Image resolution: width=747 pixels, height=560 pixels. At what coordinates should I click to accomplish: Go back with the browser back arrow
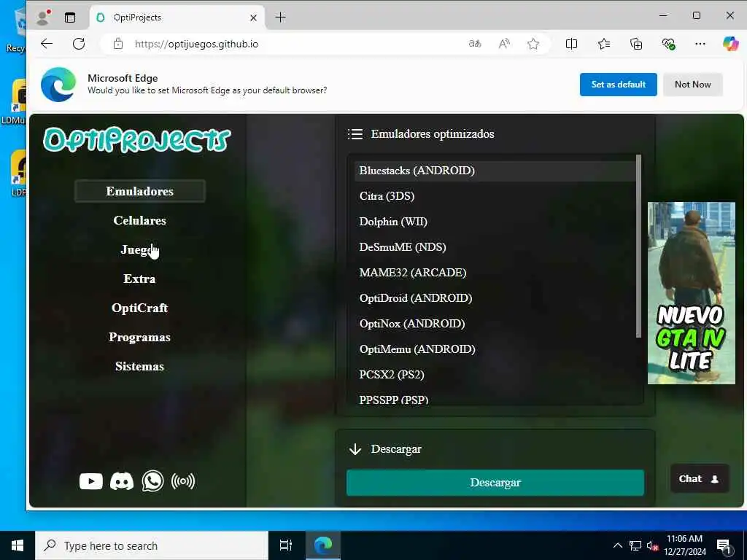(x=47, y=44)
